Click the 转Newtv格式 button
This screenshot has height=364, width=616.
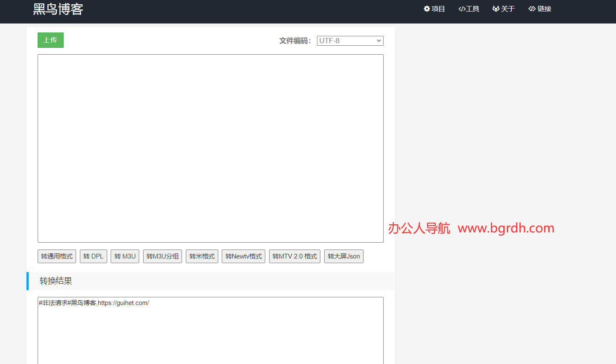(243, 256)
